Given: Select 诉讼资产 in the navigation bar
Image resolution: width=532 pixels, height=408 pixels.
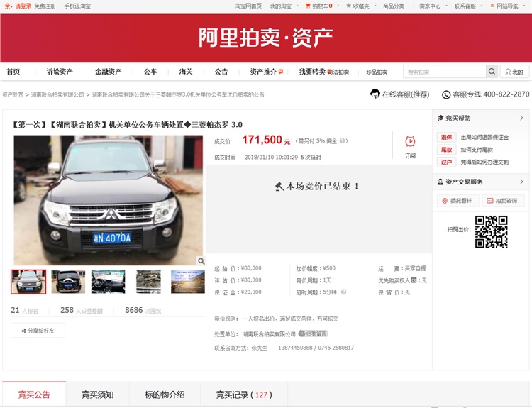Looking at the screenshot, I should point(60,72).
